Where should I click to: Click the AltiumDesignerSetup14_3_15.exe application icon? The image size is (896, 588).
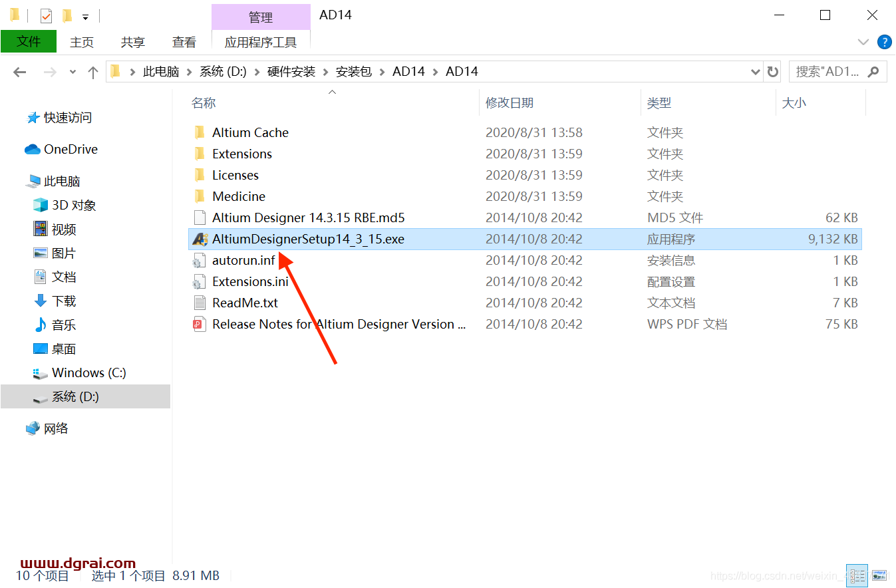(200, 239)
